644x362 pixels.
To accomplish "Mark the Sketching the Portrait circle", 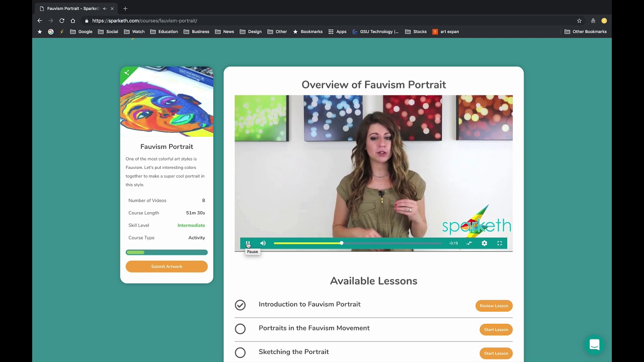I will (x=240, y=352).
